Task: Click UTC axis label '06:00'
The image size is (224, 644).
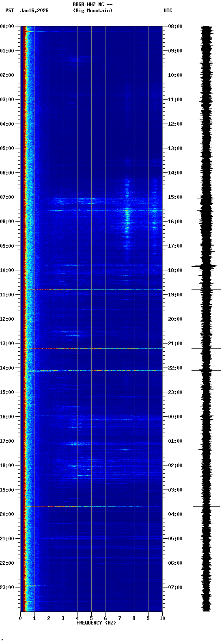Action: (x=175, y=563)
